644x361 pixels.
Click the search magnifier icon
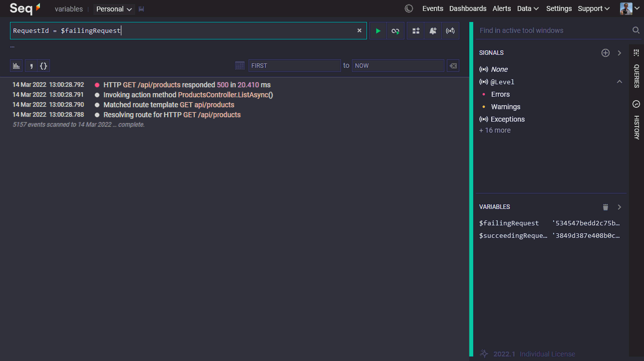click(x=636, y=30)
